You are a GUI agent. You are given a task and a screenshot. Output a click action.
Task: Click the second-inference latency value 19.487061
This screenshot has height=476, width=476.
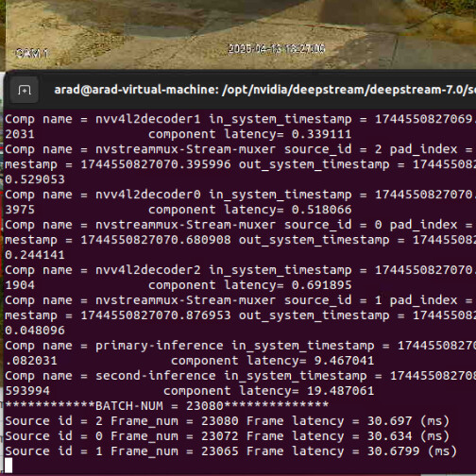point(340,391)
